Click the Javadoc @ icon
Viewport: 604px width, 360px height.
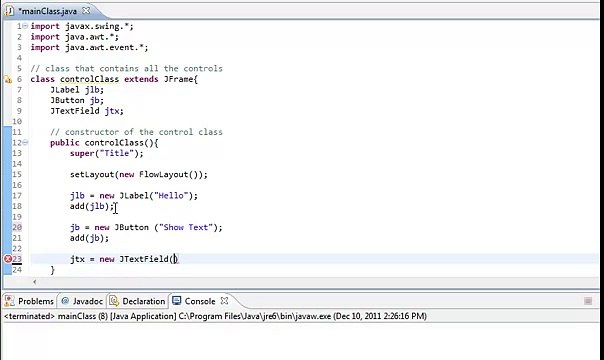coord(65,301)
